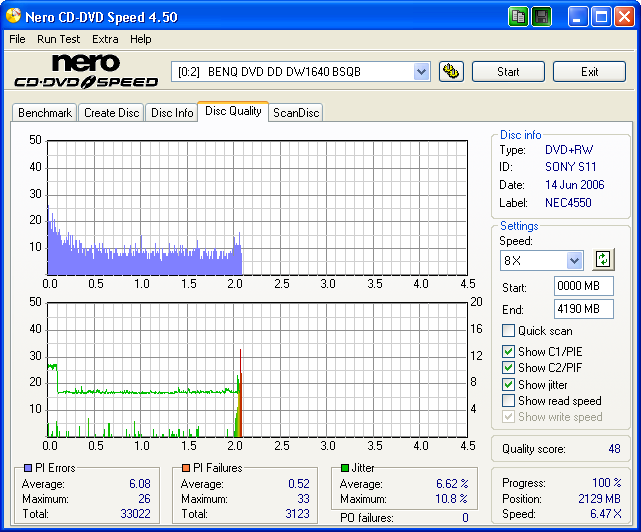Screen dimensions: 641x532
Task: Click the Exit button
Action: [589, 71]
